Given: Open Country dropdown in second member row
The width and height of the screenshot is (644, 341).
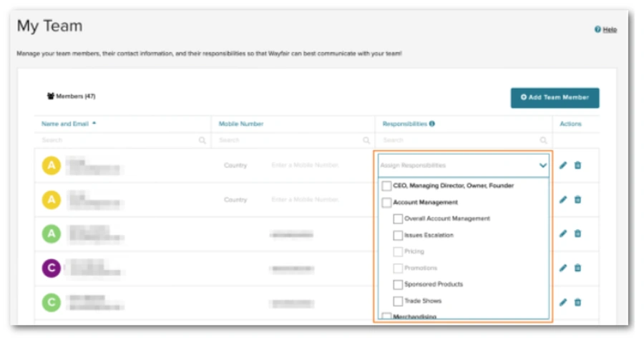Looking at the screenshot, I should coord(235,199).
